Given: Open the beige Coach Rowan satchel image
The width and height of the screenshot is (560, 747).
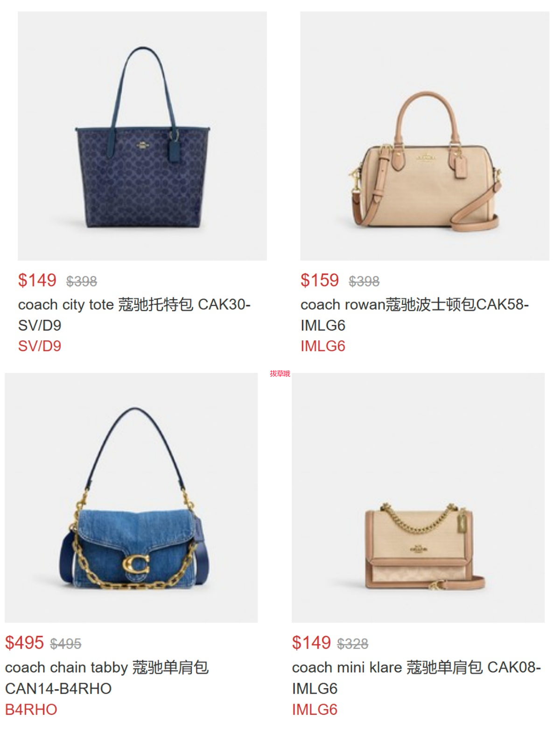Looking at the screenshot, I should click(x=425, y=136).
